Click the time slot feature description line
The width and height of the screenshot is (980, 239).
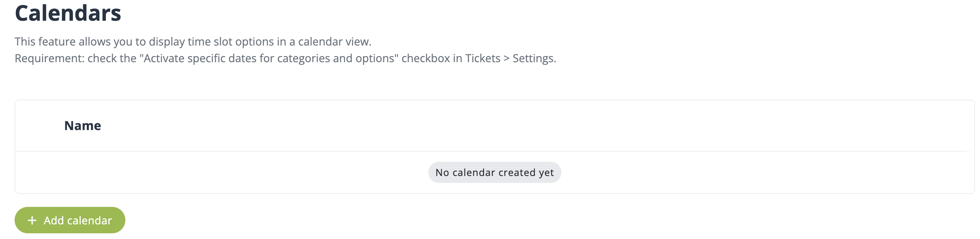pos(193,41)
